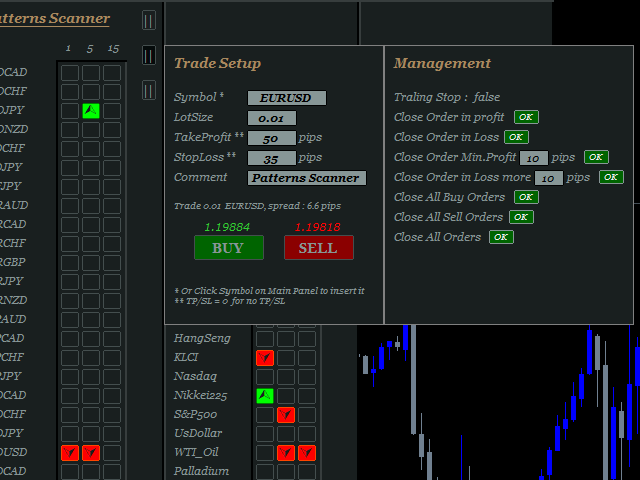Image resolution: width=640 pixels, height=480 pixels.
Task: Click the green signal icon in the 5 column
Action: (x=91, y=111)
